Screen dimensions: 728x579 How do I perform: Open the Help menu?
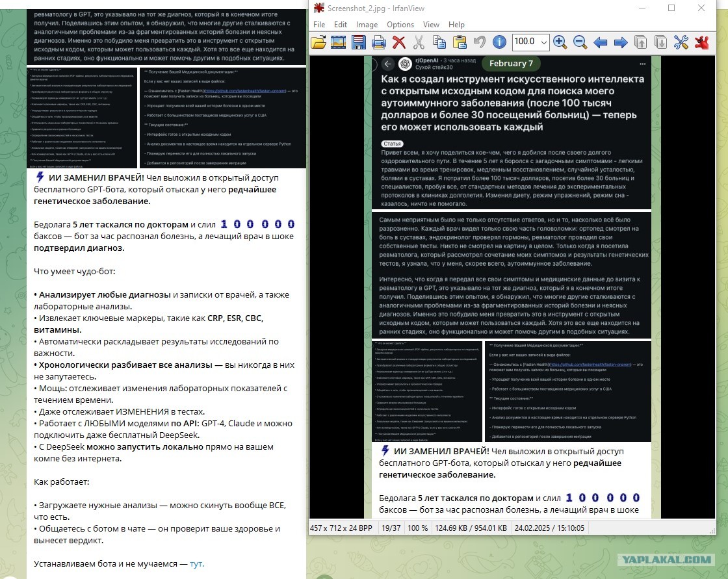tap(456, 25)
